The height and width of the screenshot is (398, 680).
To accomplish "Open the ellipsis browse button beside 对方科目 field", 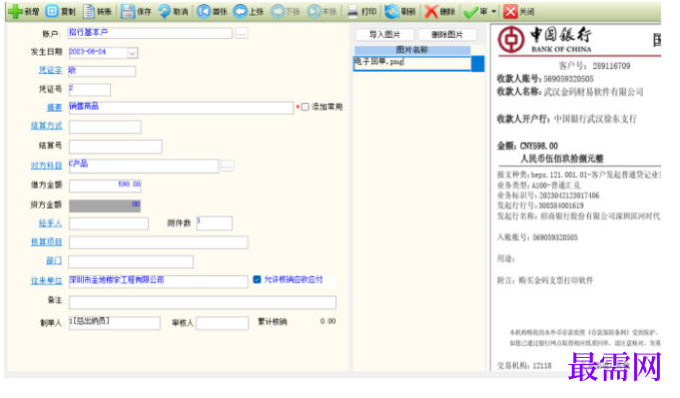I will [x=227, y=166].
